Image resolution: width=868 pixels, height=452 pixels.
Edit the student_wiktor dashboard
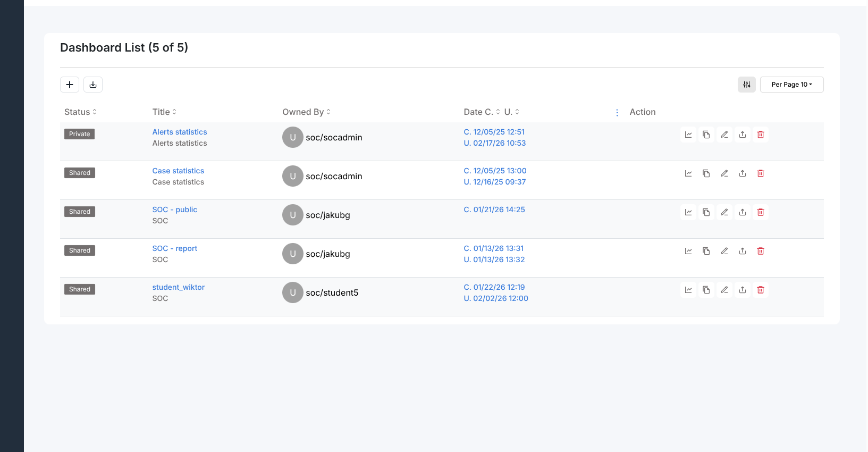click(x=724, y=290)
